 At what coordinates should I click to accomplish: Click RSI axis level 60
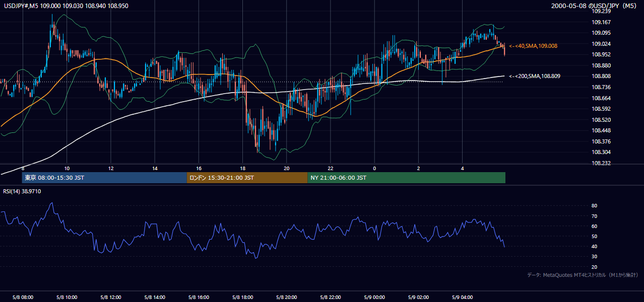pyautogui.click(x=594, y=226)
